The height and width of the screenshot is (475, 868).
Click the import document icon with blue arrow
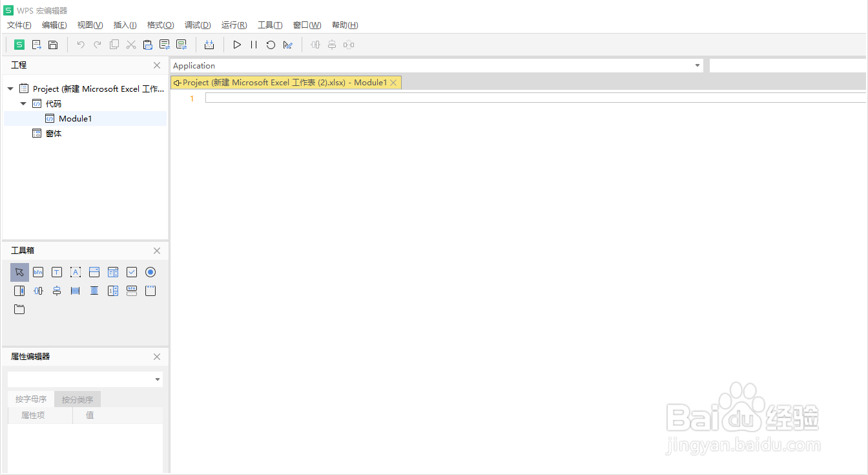tap(37, 45)
